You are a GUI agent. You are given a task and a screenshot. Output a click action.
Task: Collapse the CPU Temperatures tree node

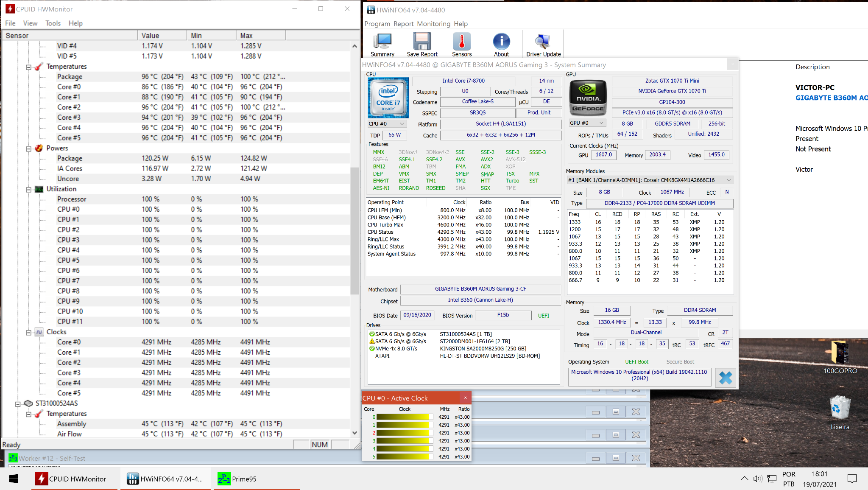pos(28,67)
